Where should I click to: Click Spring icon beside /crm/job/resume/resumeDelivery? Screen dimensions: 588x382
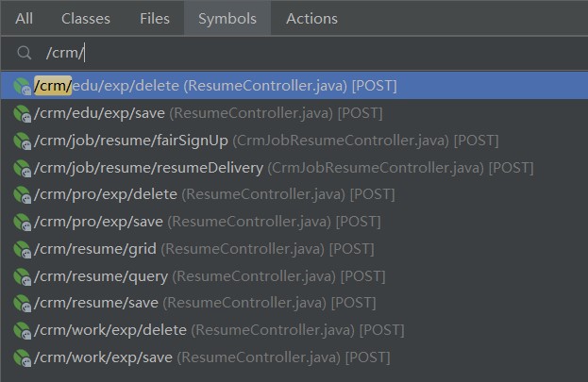point(22,168)
